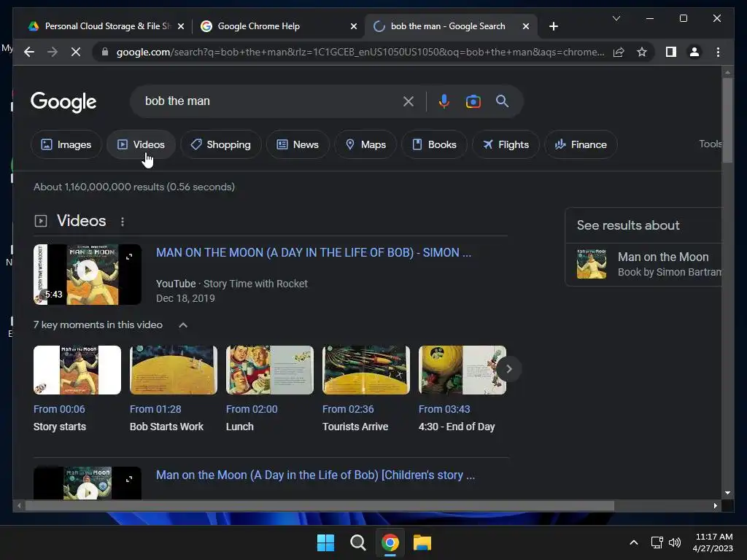Click the Tourists Arrive thumbnail
This screenshot has width=747, height=560.
[366, 370]
